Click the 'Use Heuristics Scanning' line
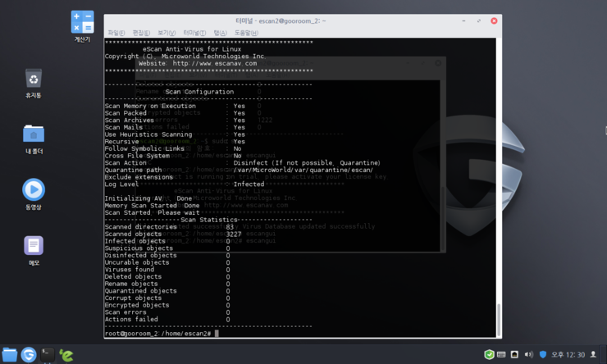 [x=175, y=134]
